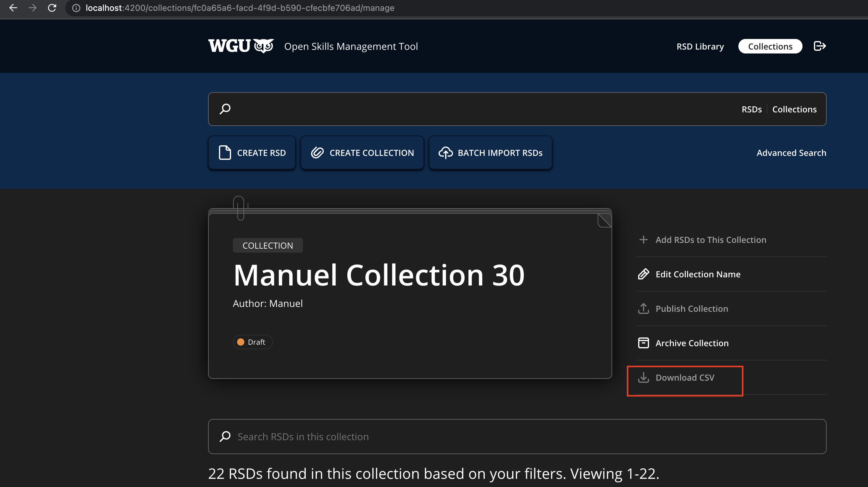Click the download icon beside Download CSV
This screenshot has width=868, height=487.
[643, 377]
